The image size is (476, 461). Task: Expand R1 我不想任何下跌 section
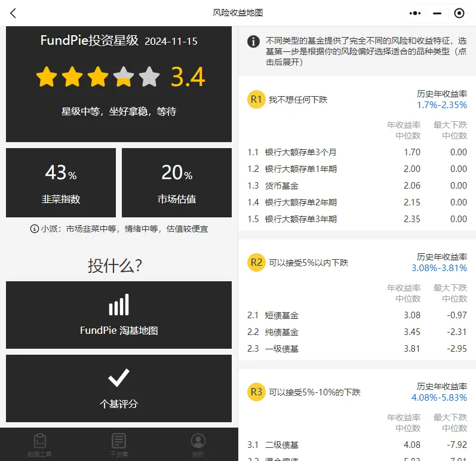tap(357, 100)
